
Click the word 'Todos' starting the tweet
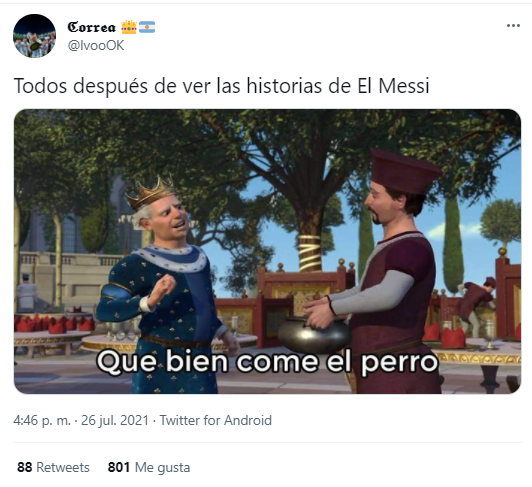pos(40,86)
